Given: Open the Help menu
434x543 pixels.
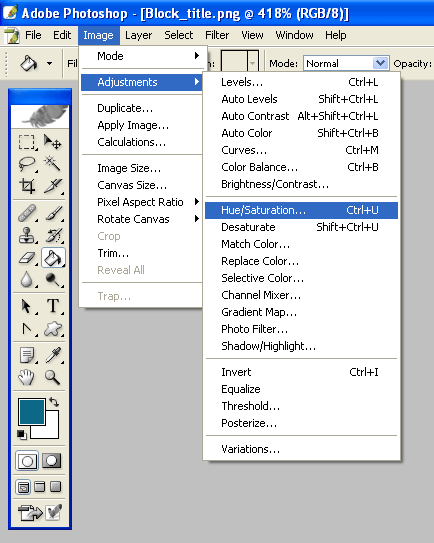Looking at the screenshot, I should (336, 35).
